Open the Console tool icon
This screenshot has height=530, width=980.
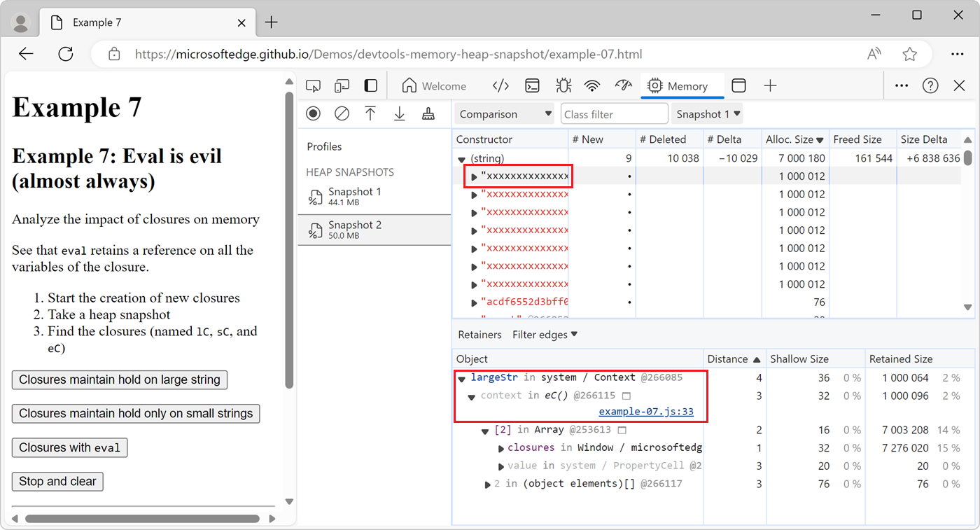point(533,86)
